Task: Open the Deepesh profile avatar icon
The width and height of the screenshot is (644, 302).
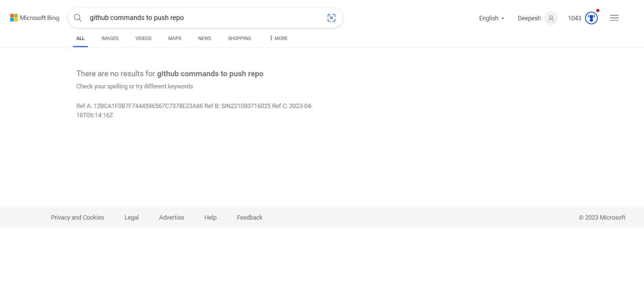Action: tap(551, 18)
